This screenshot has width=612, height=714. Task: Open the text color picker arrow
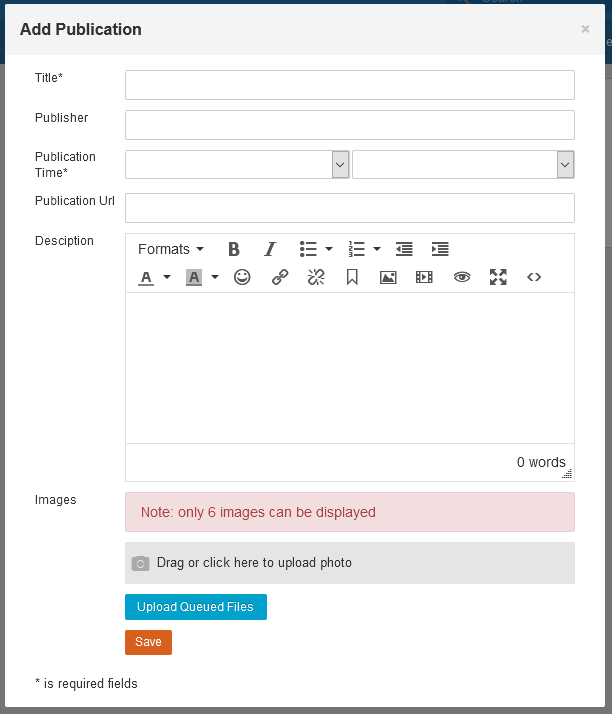[x=167, y=277]
